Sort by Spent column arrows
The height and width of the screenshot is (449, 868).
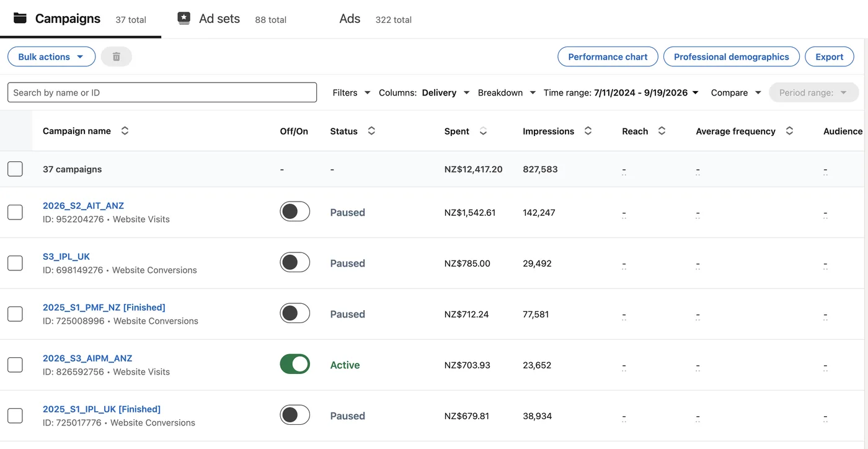click(484, 131)
